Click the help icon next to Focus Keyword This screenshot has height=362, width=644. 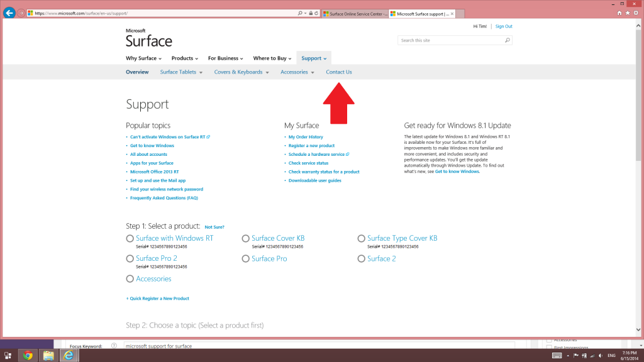click(x=114, y=346)
